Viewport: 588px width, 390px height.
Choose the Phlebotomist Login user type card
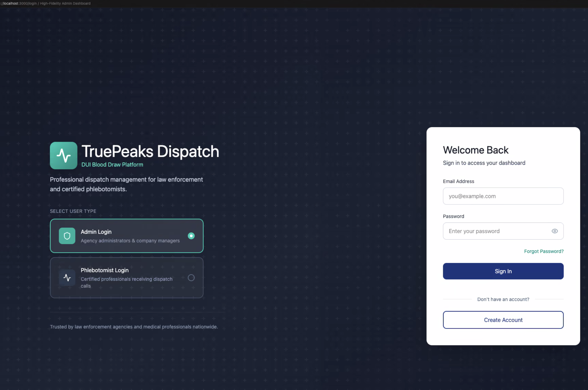tap(127, 278)
